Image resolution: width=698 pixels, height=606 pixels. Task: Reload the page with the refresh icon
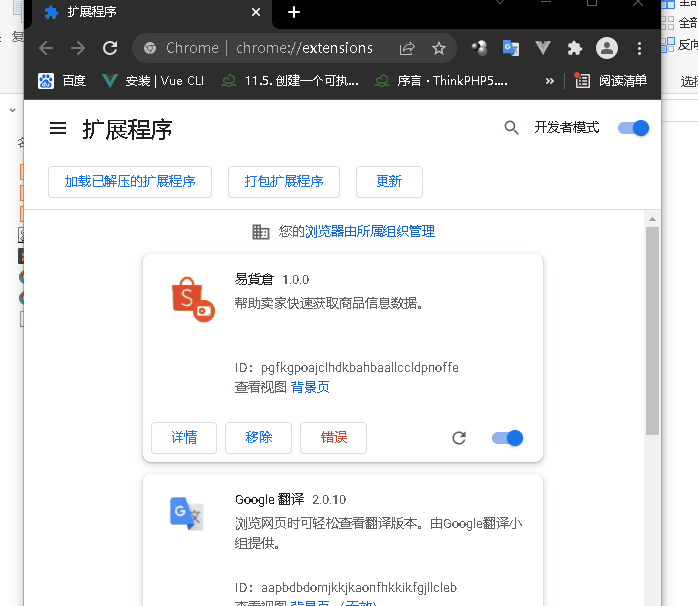click(x=110, y=48)
